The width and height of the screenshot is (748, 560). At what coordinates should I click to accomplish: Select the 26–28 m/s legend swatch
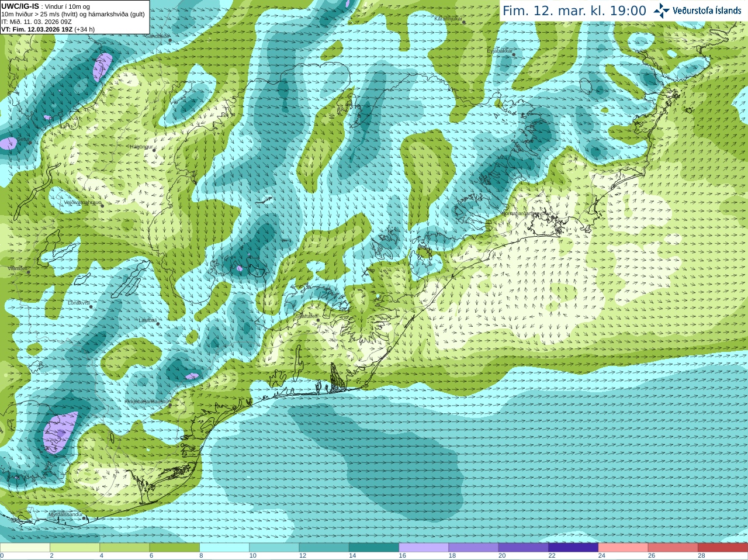click(x=674, y=548)
